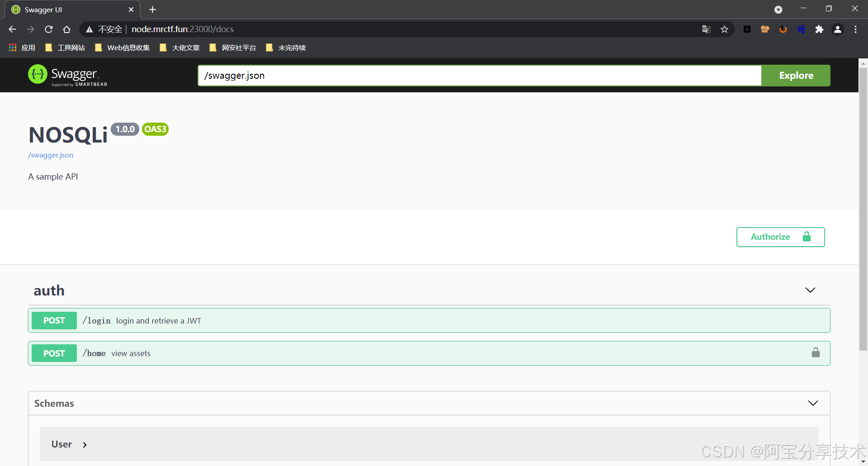Click the Authorize button
The image size is (868, 466).
781,237
